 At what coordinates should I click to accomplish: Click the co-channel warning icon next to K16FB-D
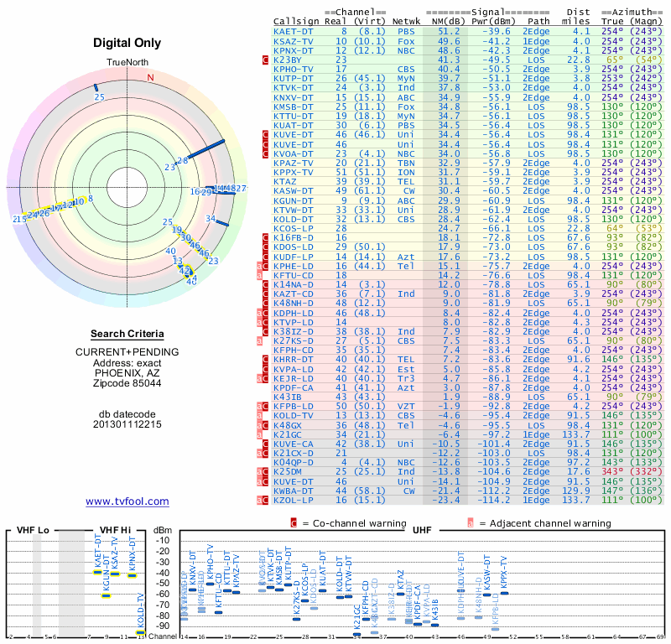pos(266,237)
